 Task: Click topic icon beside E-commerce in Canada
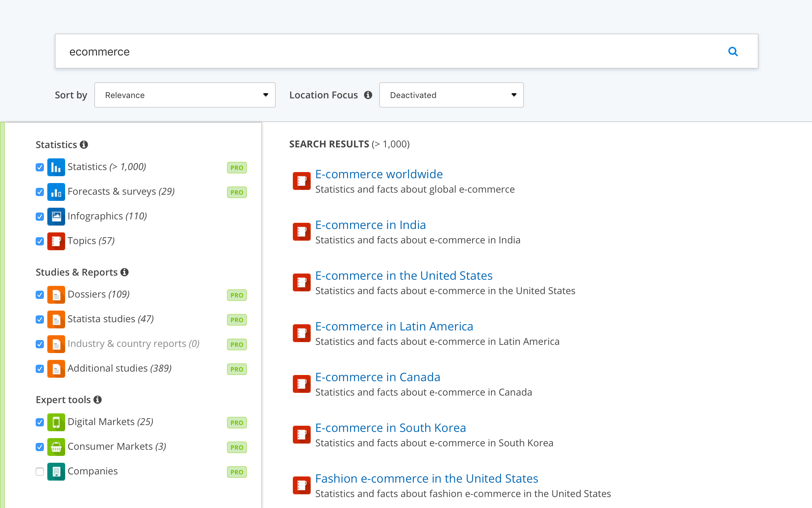click(x=301, y=384)
